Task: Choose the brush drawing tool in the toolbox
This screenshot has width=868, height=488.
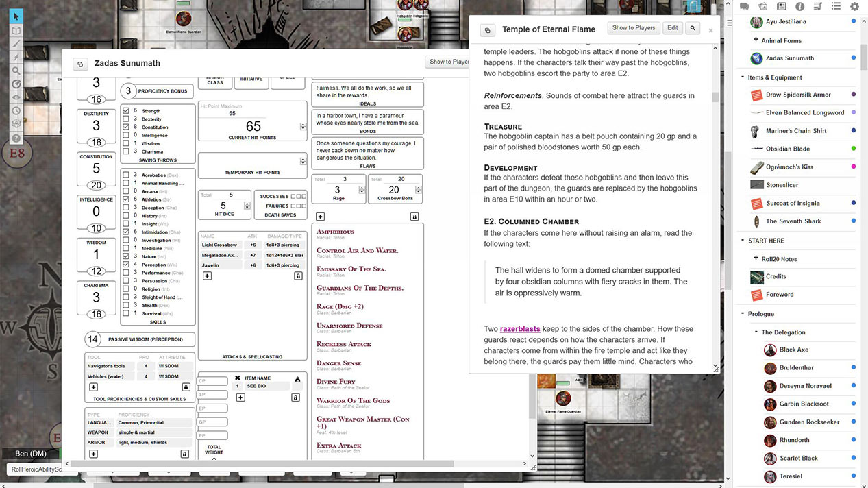Action: [16, 44]
